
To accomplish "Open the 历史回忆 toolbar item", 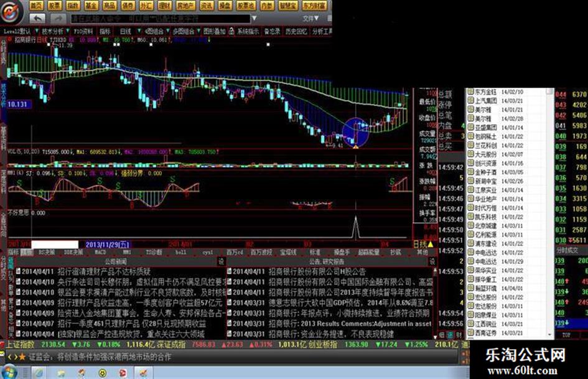I will [x=296, y=32].
